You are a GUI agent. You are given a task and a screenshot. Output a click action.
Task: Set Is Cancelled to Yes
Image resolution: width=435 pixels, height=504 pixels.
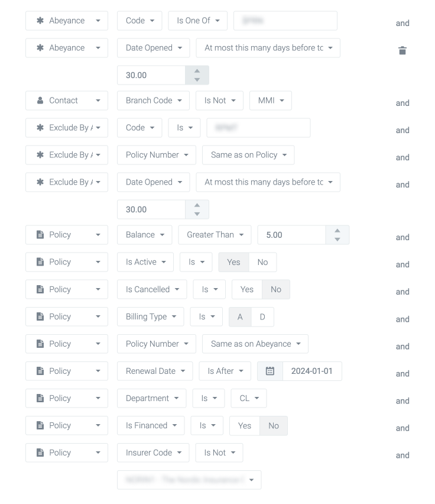click(246, 289)
